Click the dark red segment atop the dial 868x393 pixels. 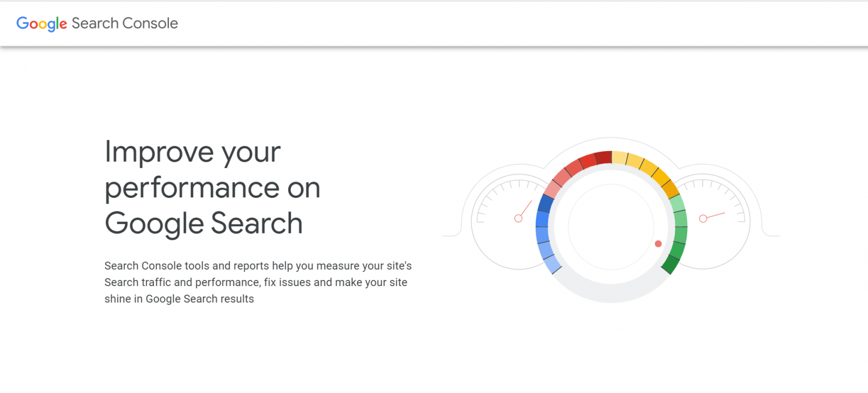603,158
